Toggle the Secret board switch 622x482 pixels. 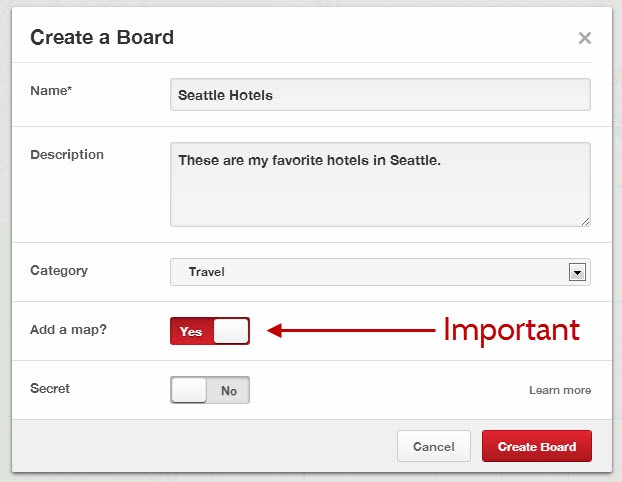pos(210,390)
